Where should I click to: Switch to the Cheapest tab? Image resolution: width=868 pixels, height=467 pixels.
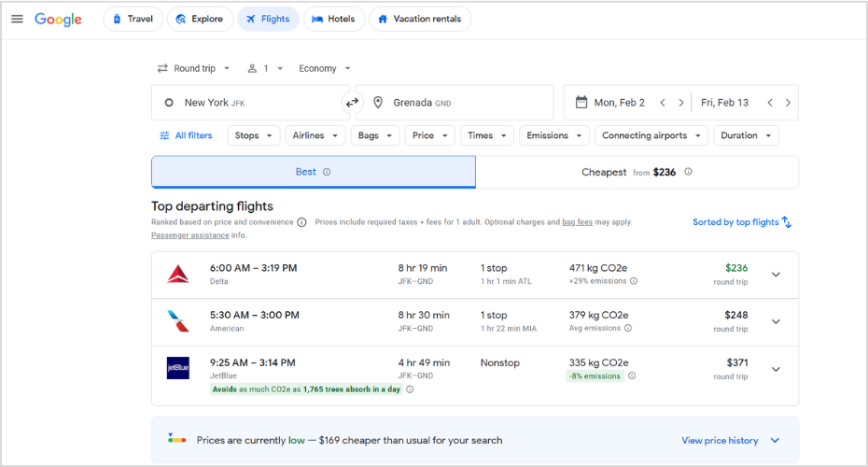637,172
